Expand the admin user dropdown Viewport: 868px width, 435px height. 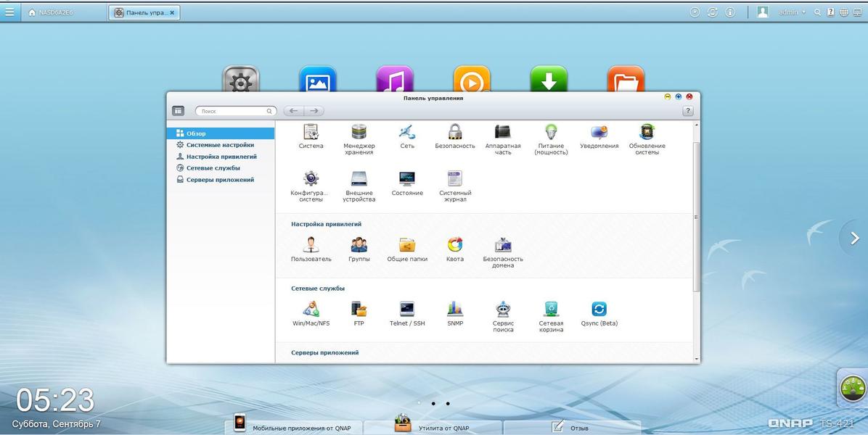click(x=792, y=12)
